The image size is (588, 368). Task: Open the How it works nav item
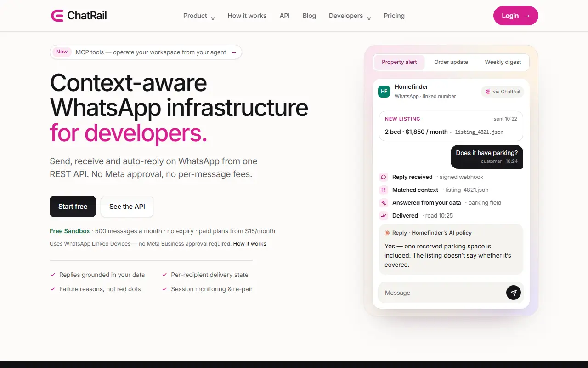pyautogui.click(x=247, y=16)
